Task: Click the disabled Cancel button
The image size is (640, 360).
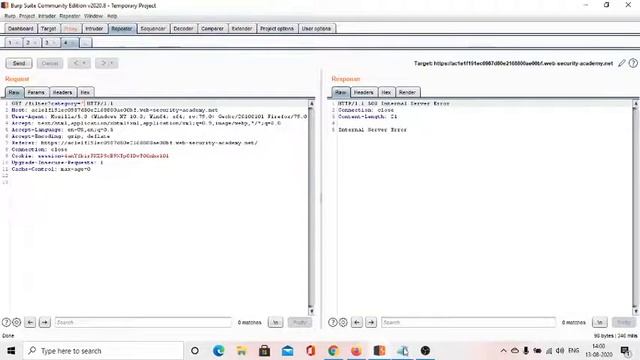Action: coord(50,63)
